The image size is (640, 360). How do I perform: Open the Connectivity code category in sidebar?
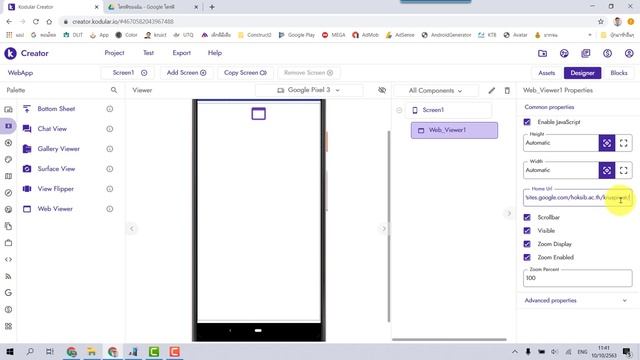[x=8, y=260]
